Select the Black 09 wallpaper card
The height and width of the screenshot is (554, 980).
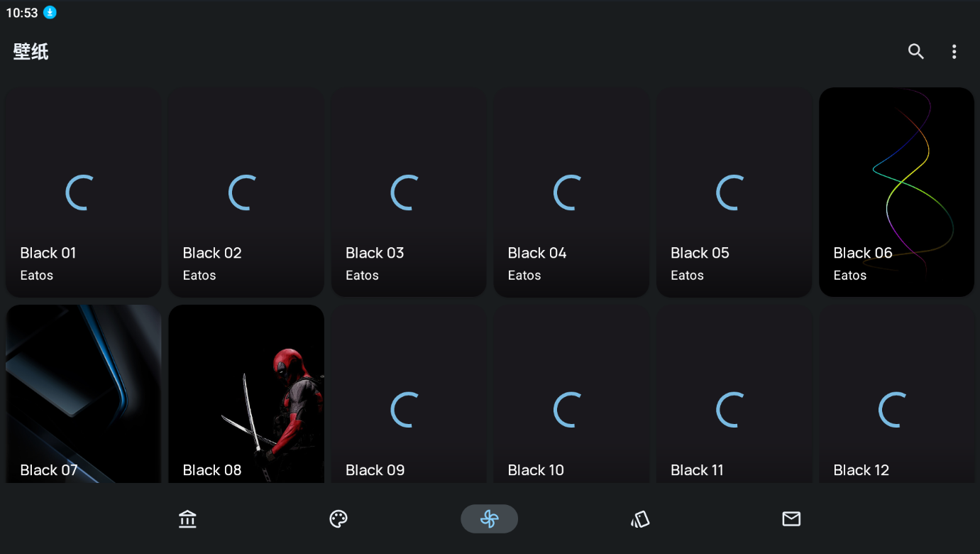(409, 394)
